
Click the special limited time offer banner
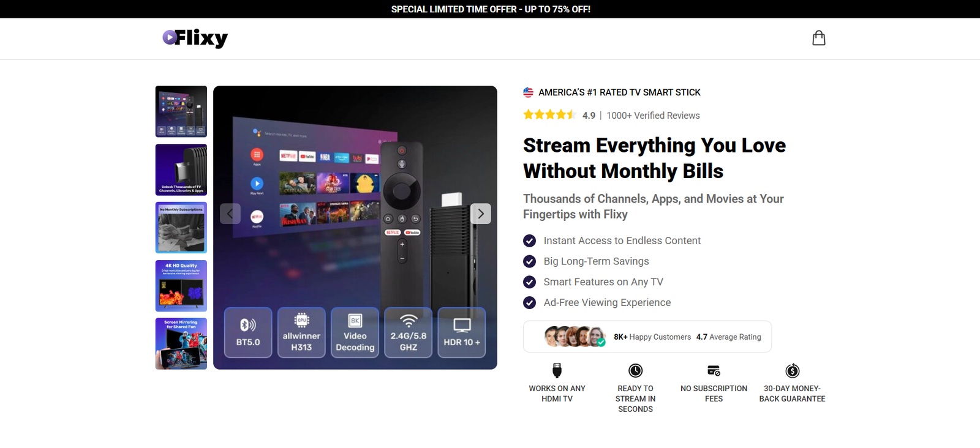490,9
